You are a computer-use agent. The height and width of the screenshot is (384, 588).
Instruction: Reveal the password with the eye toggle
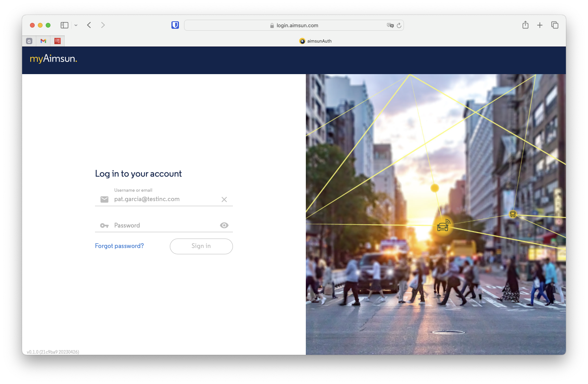[x=224, y=225]
